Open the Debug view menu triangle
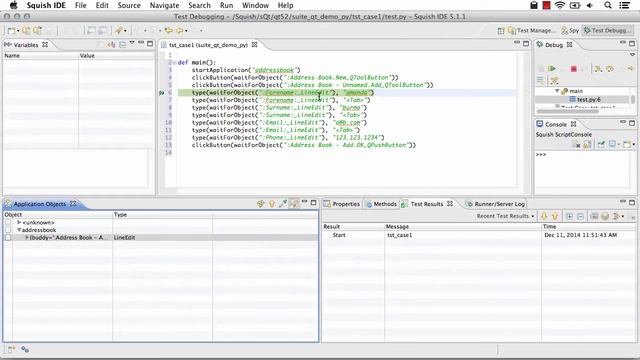 (632, 54)
